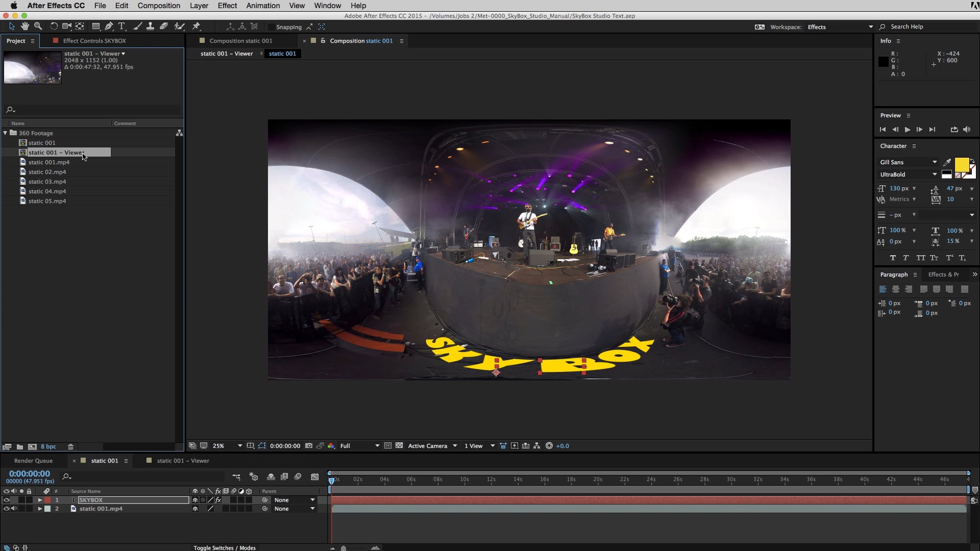Expand the 360 Footage folder in project panel
Image resolution: width=980 pixels, height=551 pixels.
pyautogui.click(x=5, y=133)
